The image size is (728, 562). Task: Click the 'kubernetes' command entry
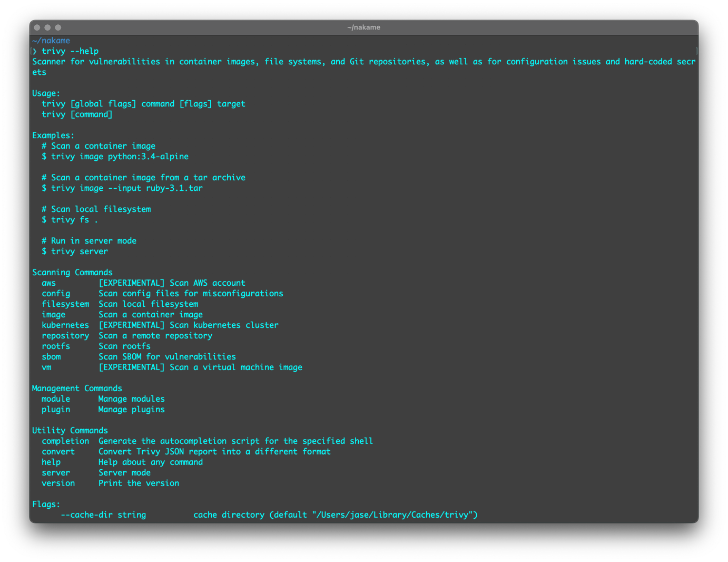pos(65,325)
